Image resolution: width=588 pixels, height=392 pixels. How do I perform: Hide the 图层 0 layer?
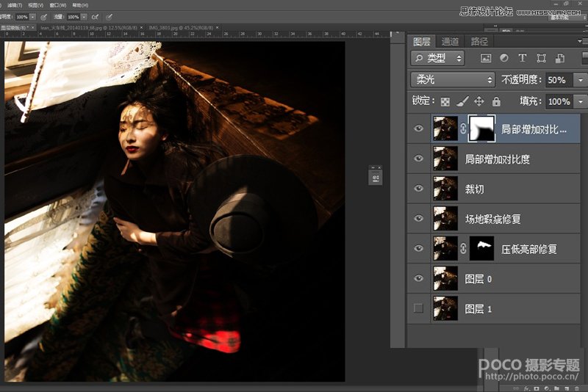(418, 278)
